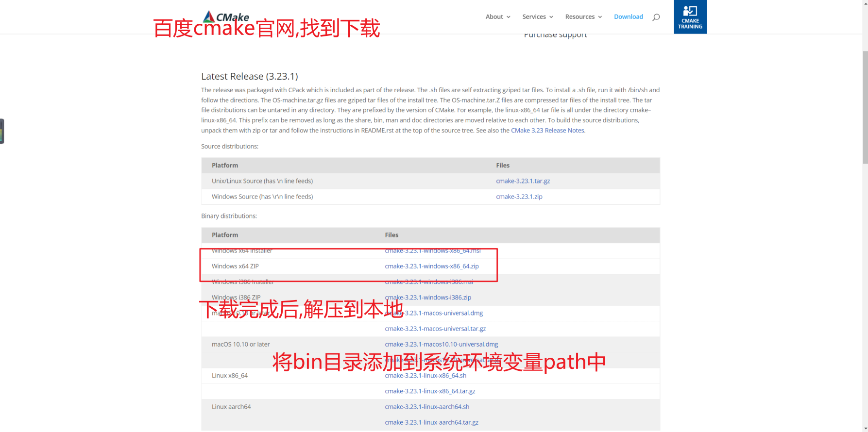Click the side widget on left edge

(2, 131)
